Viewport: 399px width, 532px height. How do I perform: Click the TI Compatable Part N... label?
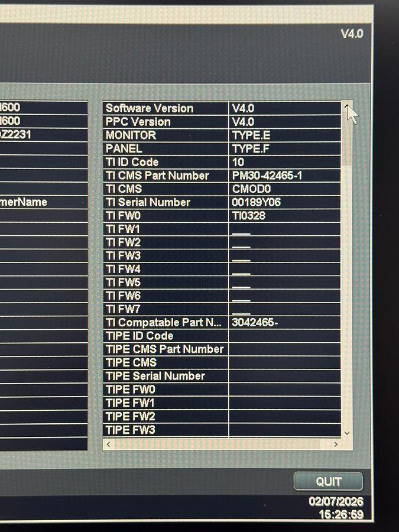pos(163,322)
